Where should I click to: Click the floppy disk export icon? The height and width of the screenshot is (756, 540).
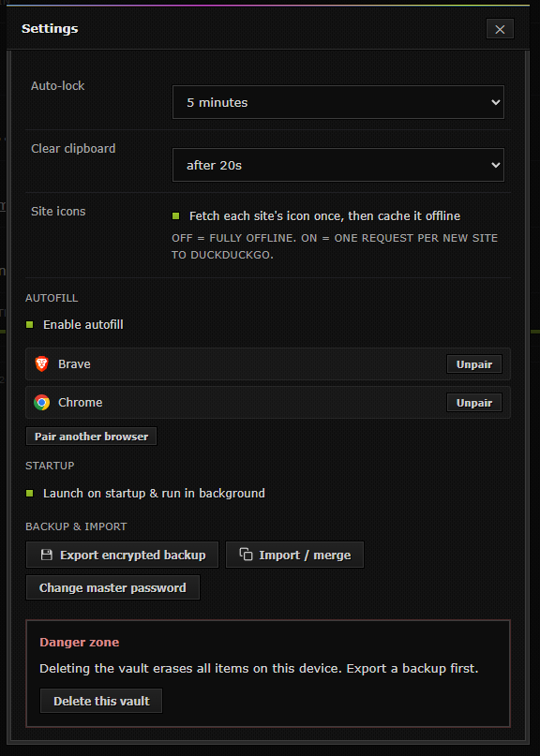tap(47, 555)
